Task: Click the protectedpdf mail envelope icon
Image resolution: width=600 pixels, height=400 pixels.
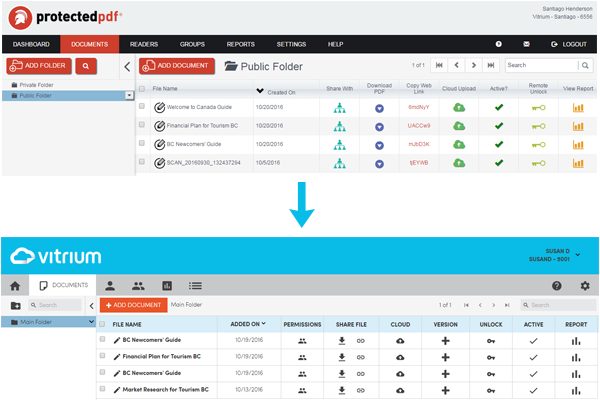Action: 527,44
